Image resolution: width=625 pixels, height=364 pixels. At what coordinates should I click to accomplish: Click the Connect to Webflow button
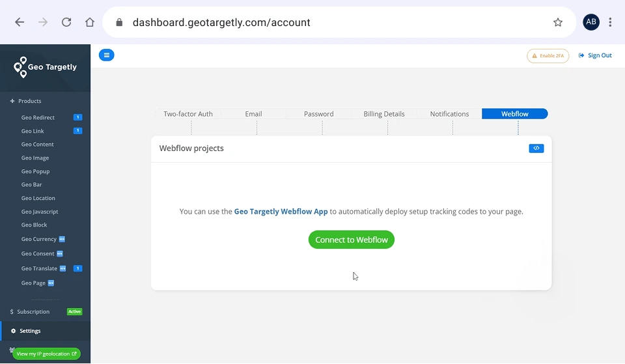point(351,240)
